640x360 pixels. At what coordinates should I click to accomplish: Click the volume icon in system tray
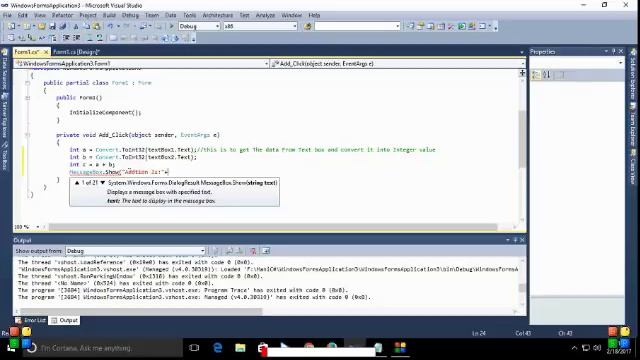(x=597, y=348)
